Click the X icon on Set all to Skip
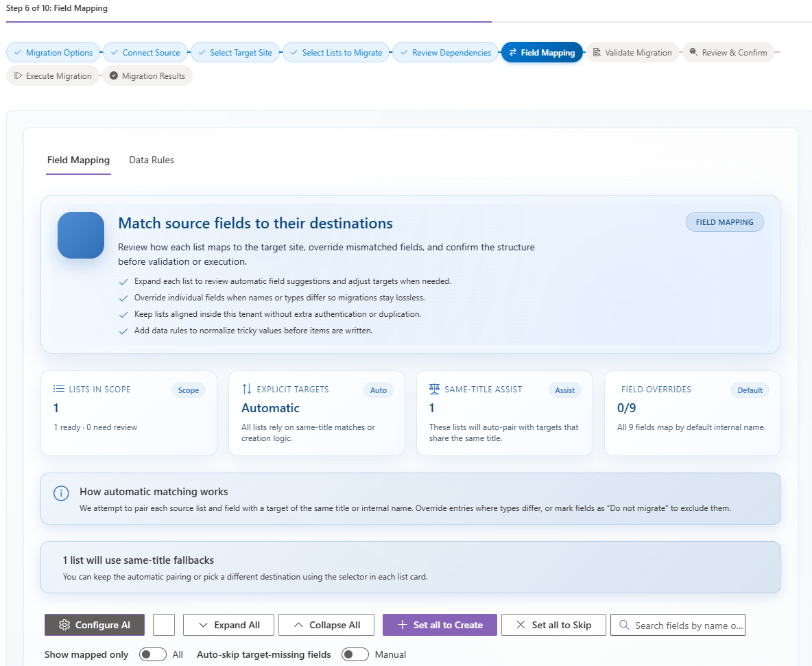The image size is (812, 666). (521, 625)
